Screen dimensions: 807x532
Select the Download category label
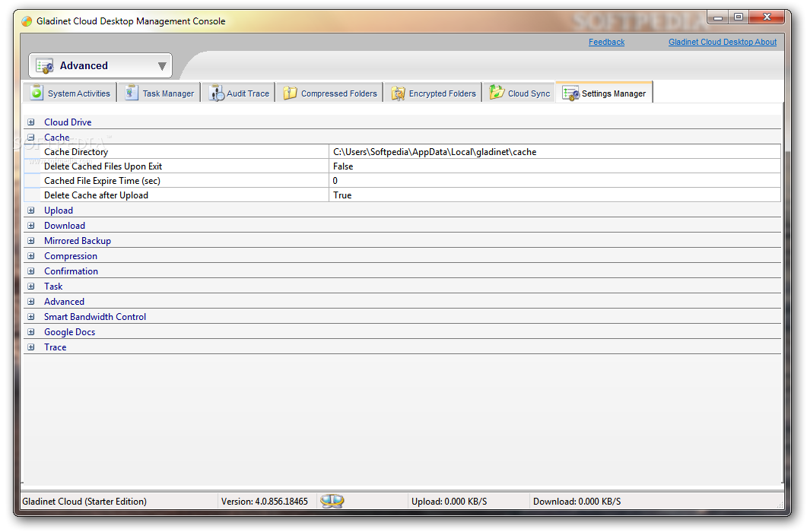[x=65, y=226]
